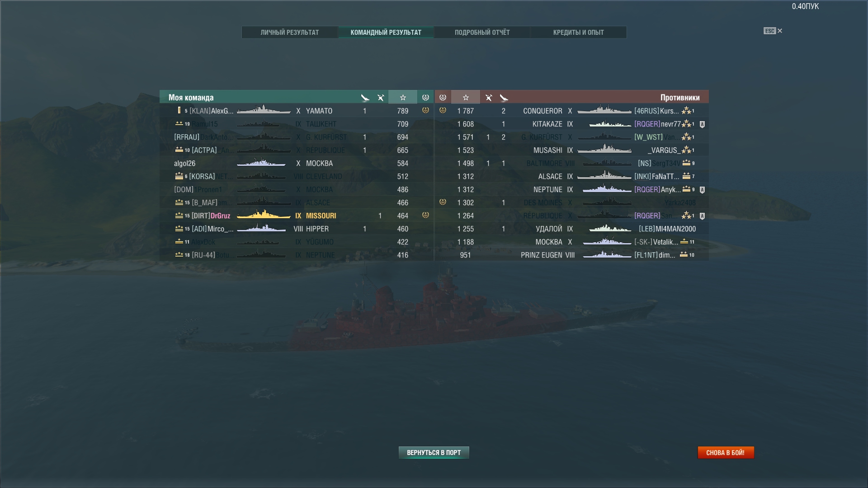Click the algol26 МОСКВА player row
The image size is (868, 488).
click(x=297, y=163)
